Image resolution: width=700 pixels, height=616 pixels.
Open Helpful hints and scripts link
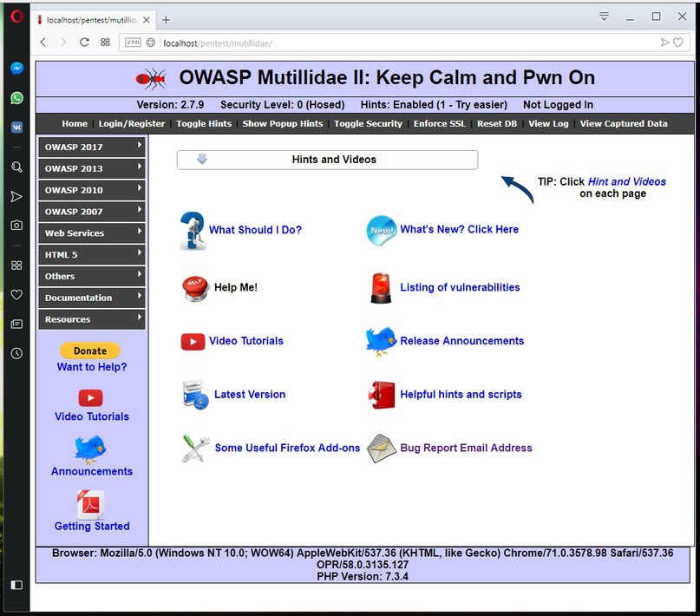tap(461, 395)
